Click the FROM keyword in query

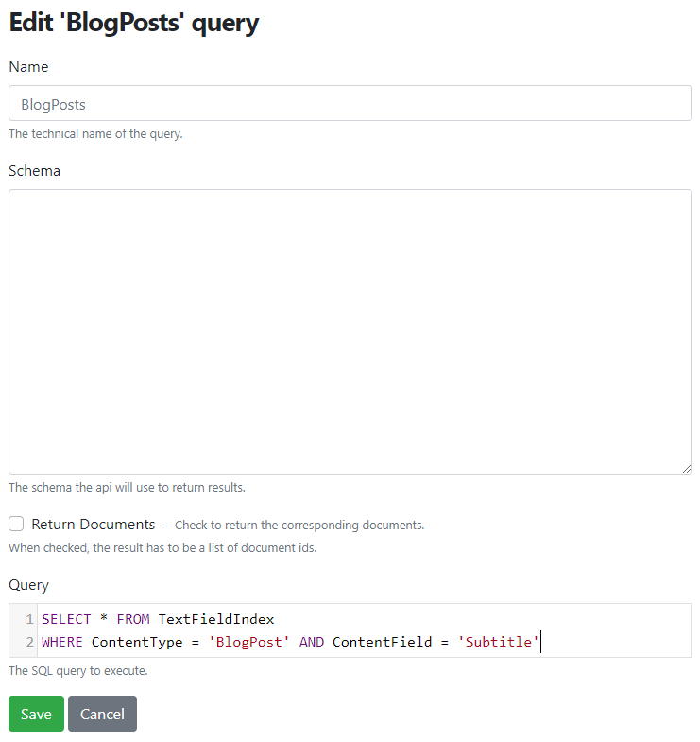[x=133, y=619]
